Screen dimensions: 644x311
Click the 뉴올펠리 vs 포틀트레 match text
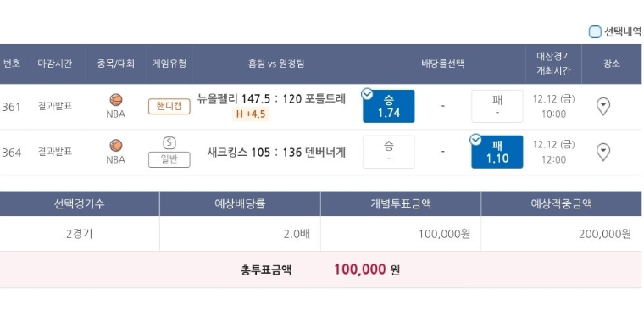coord(271,99)
